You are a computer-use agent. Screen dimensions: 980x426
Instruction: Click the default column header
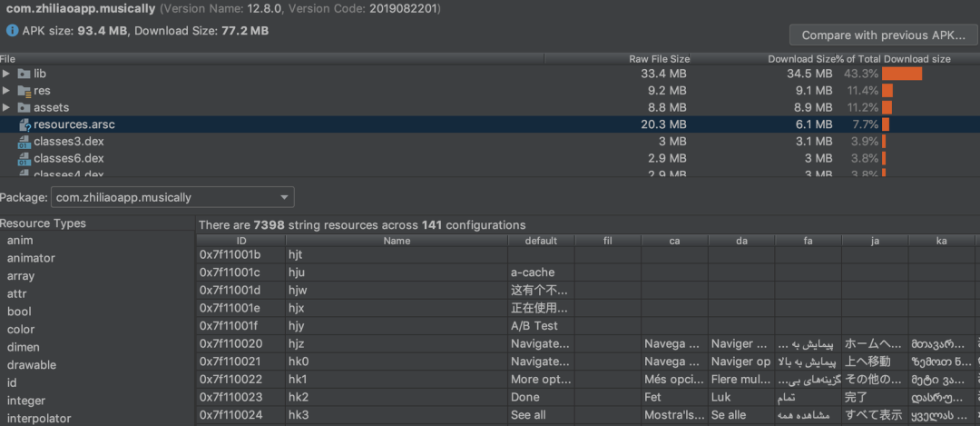tap(541, 241)
